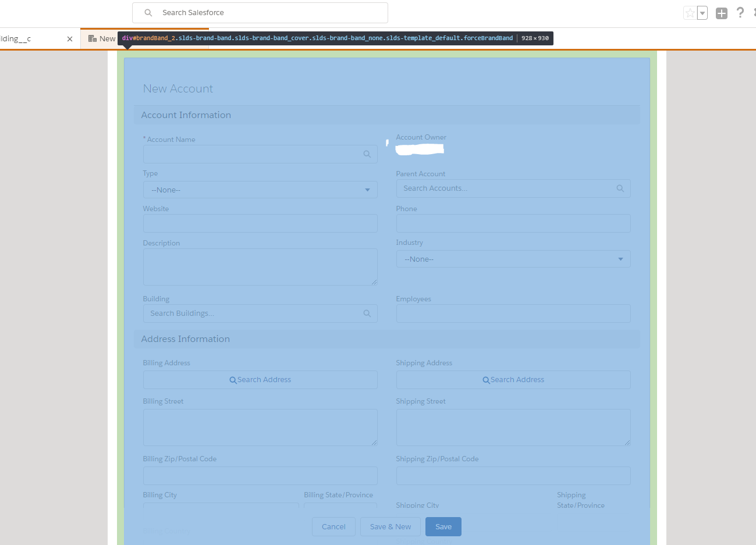
Task: Click the magnifier on Billing Address Search Address
Action: pos(233,379)
